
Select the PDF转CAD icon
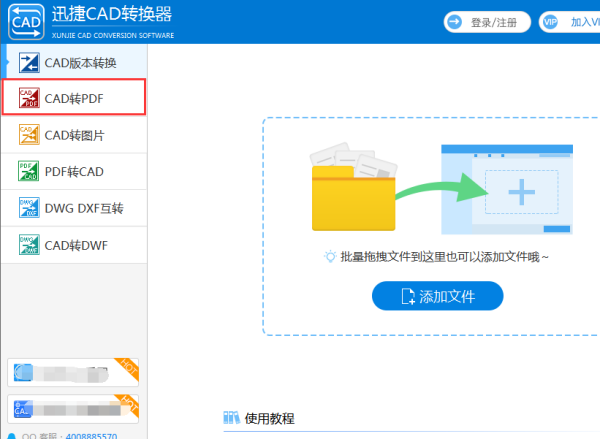29,171
